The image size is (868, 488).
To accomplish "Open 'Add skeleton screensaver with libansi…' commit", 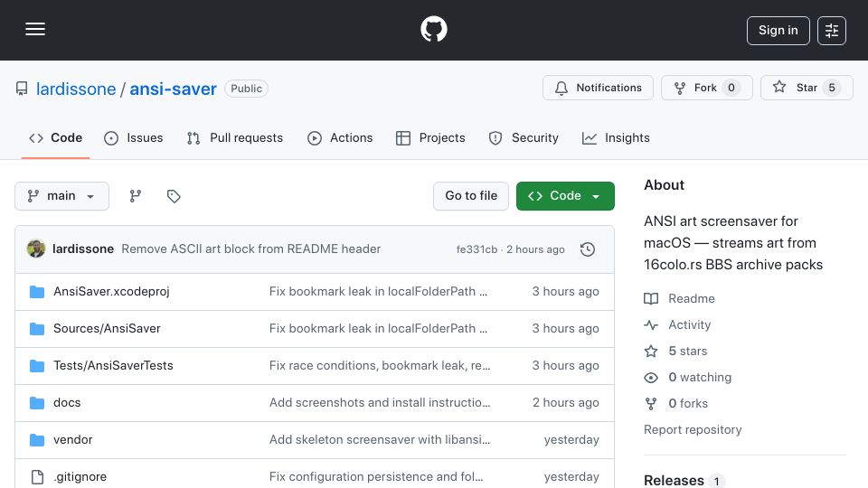I will pyautogui.click(x=380, y=440).
